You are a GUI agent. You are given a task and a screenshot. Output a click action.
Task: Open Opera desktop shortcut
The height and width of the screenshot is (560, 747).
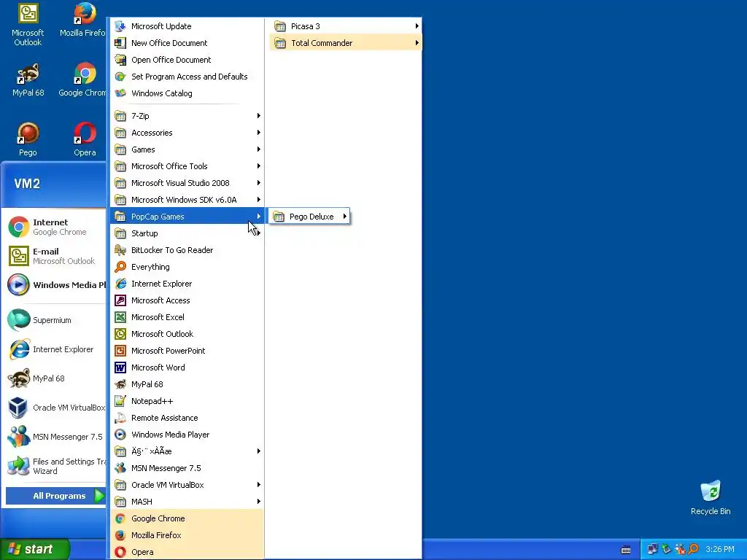click(x=85, y=139)
